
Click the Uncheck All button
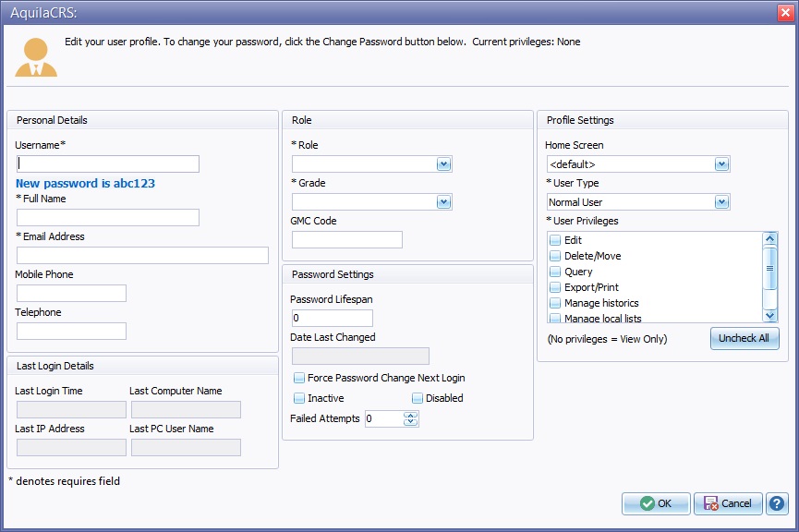[x=745, y=338]
